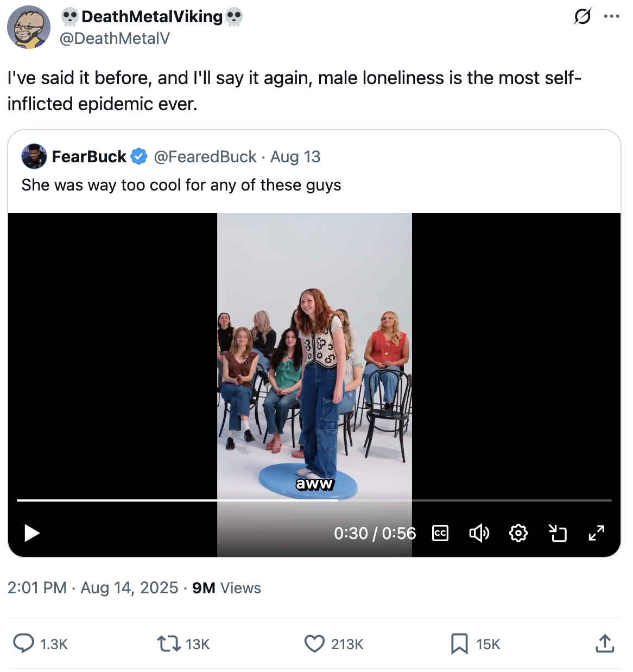Screen dimensions: 633x672
Task: Click the picture-in-picture icon on the video
Action: [558, 533]
